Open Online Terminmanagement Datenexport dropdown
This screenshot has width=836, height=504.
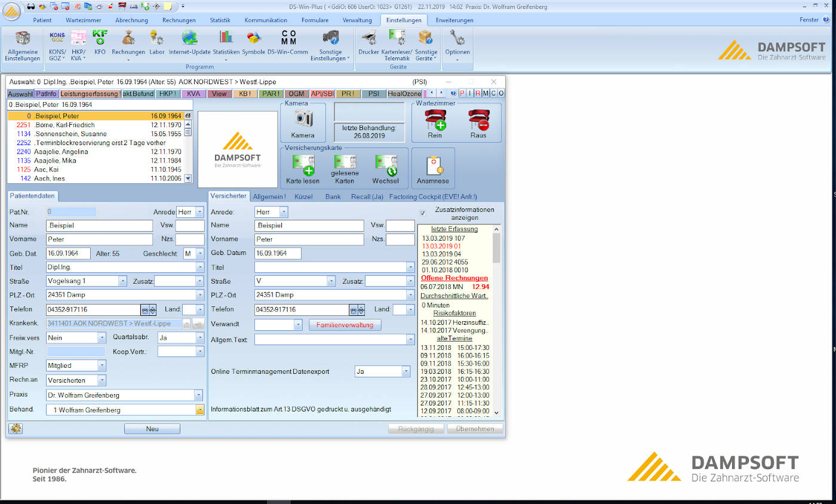[406, 371]
